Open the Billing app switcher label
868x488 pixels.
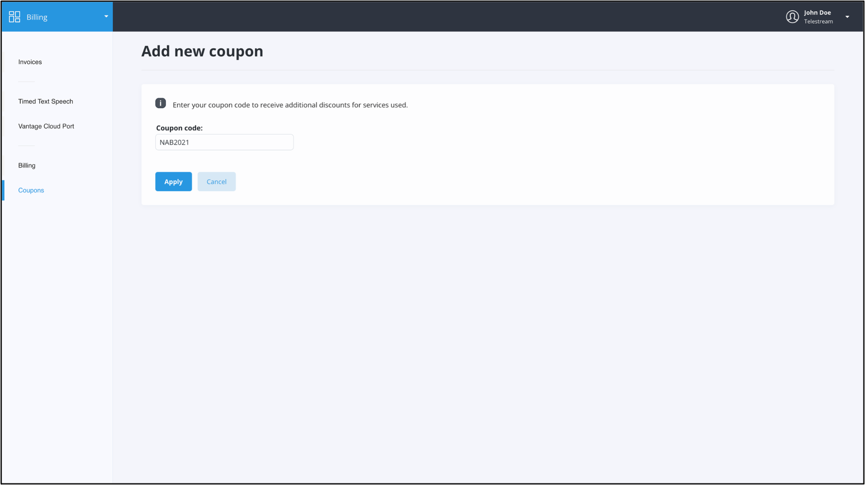[37, 17]
